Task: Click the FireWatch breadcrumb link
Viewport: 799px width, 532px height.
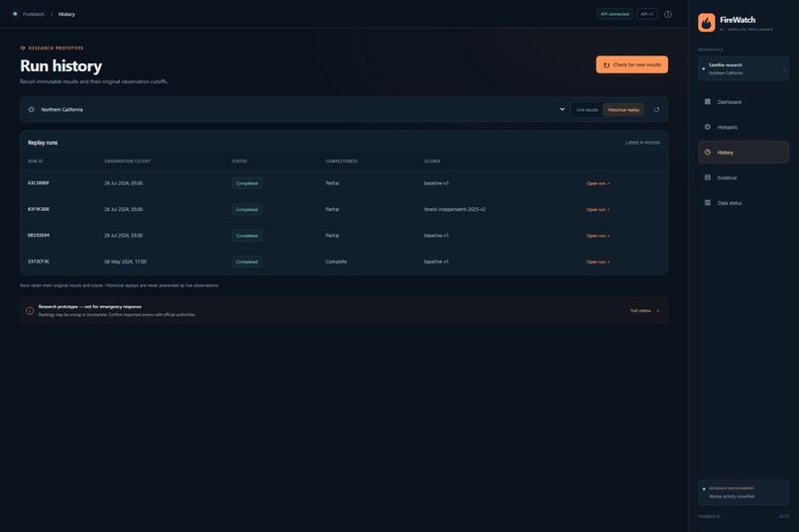Action: pyautogui.click(x=34, y=14)
